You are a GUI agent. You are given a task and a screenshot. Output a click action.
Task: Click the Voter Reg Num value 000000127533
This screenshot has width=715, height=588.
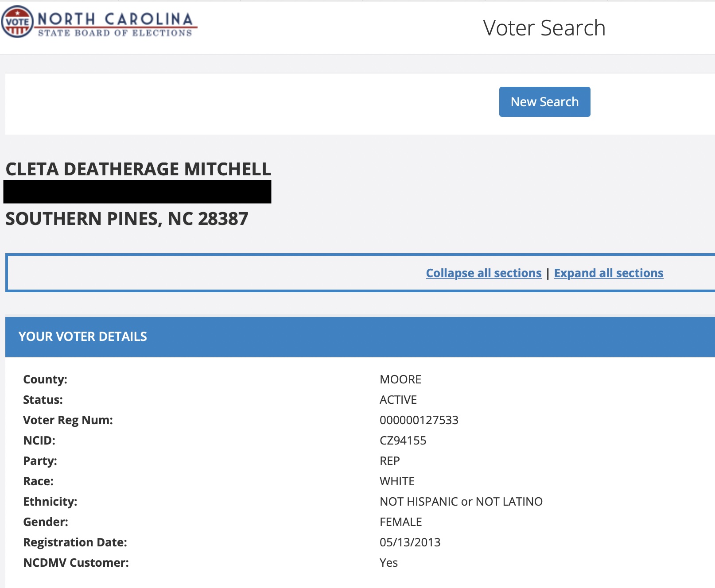pyautogui.click(x=419, y=420)
